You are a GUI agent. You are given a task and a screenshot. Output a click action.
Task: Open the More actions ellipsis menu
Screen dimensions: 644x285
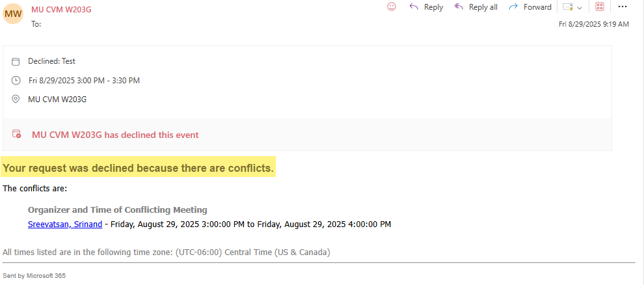[623, 7]
